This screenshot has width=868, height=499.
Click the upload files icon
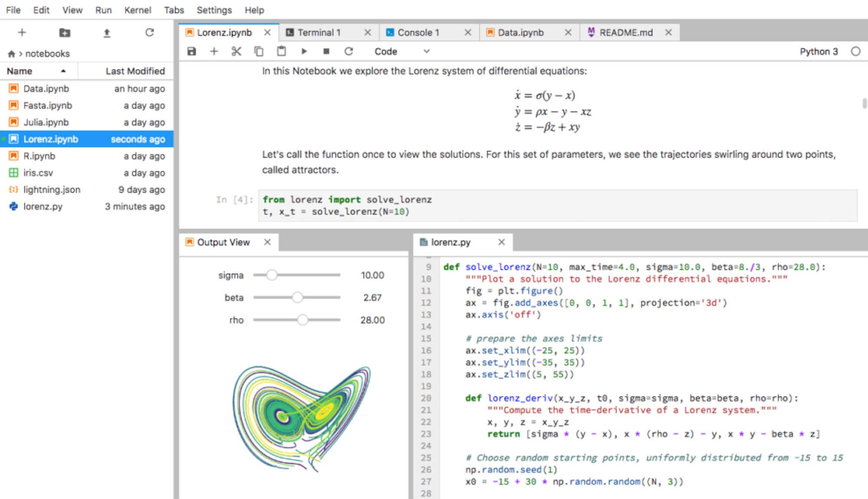107,33
